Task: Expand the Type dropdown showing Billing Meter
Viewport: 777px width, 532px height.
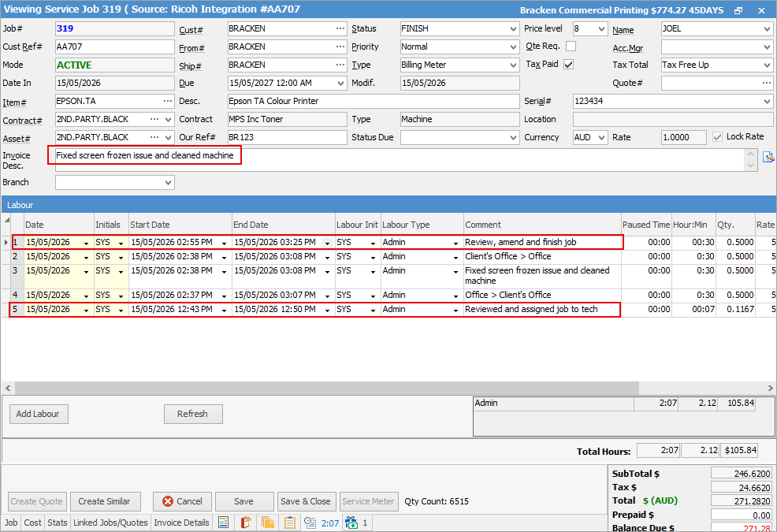Action: tap(513, 65)
